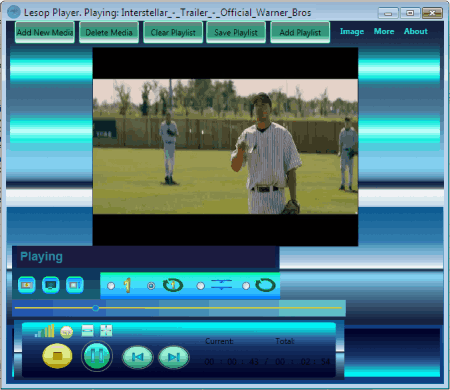450x390 pixels.
Task: Select the monitor display mode icon
Action: coord(51,285)
